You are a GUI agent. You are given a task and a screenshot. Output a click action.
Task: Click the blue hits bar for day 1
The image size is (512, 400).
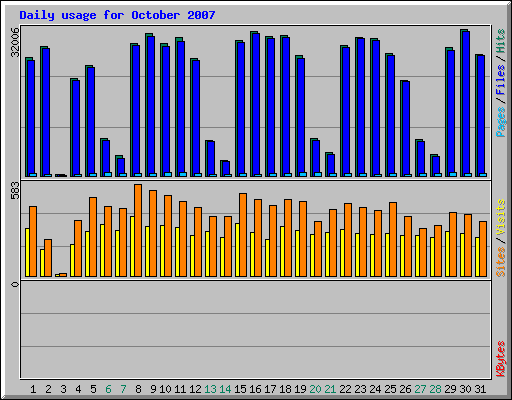[31, 117]
